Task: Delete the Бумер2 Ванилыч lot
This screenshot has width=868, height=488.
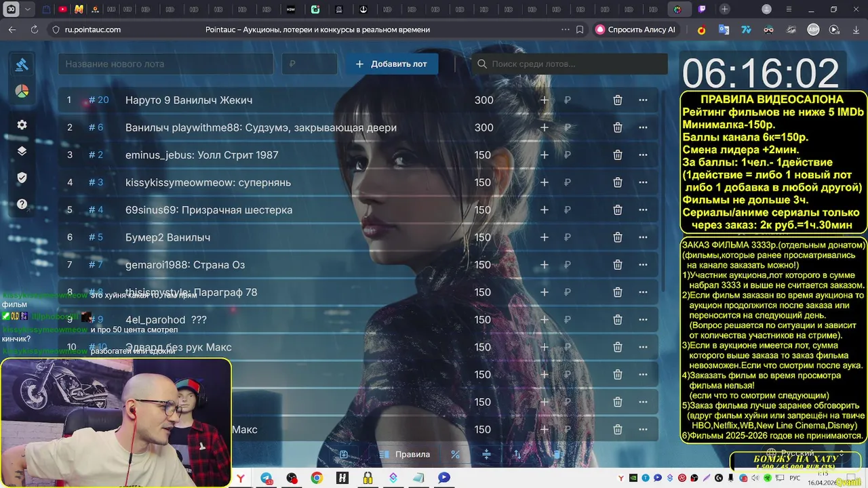Action: pyautogui.click(x=618, y=237)
